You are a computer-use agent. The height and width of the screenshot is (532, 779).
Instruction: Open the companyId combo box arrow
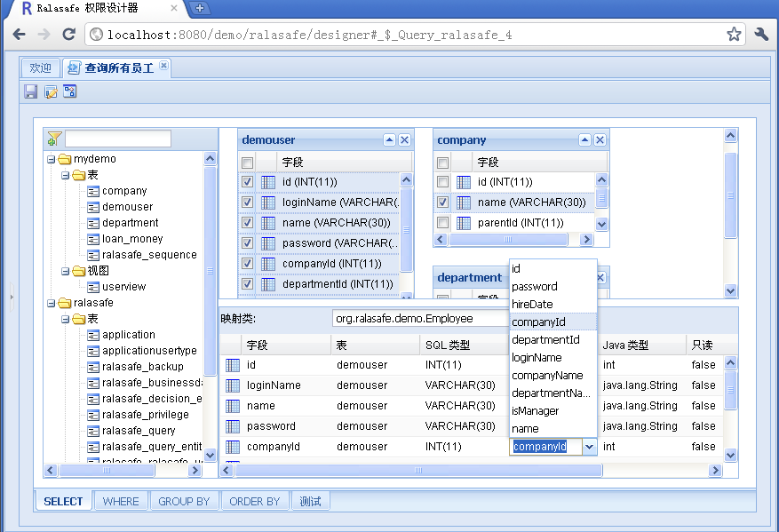point(590,447)
